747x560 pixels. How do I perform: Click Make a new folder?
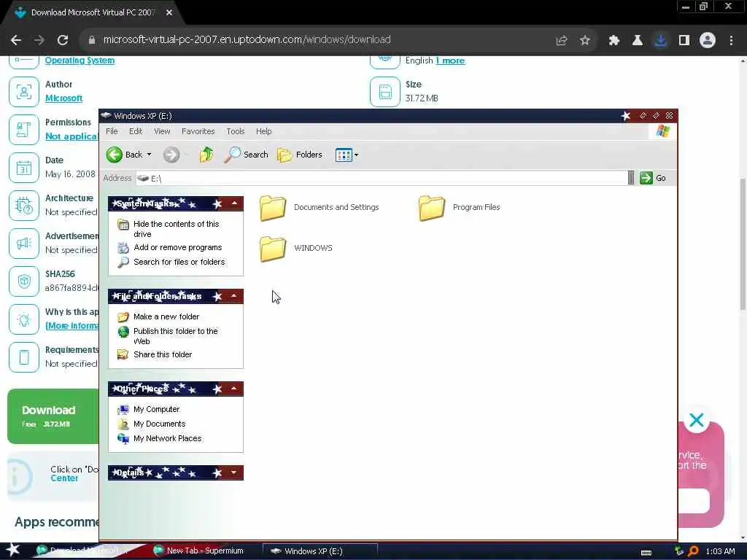click(x=158, y=316)
